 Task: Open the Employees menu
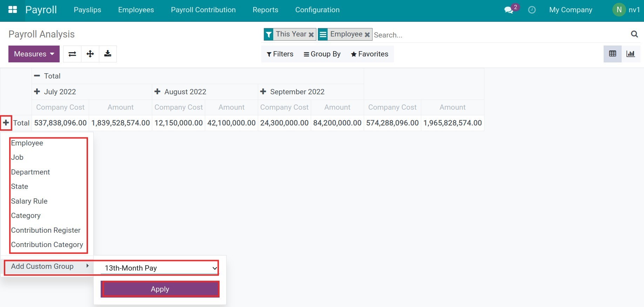pos(136,10)
